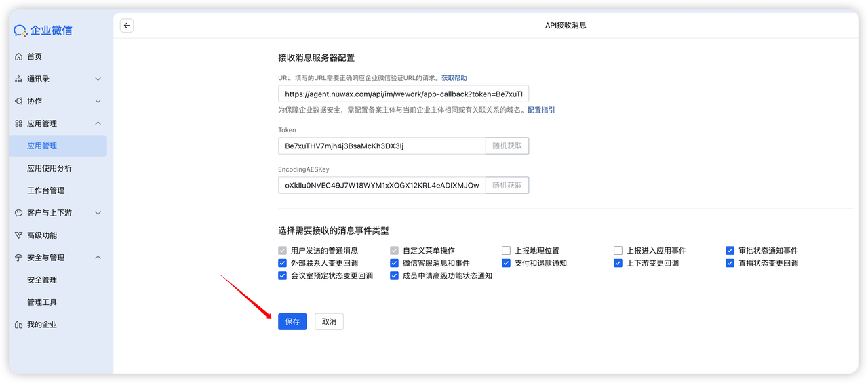Select 应用管理 submenu item
This screenshot has width=868, height=383.
(58, 146)
